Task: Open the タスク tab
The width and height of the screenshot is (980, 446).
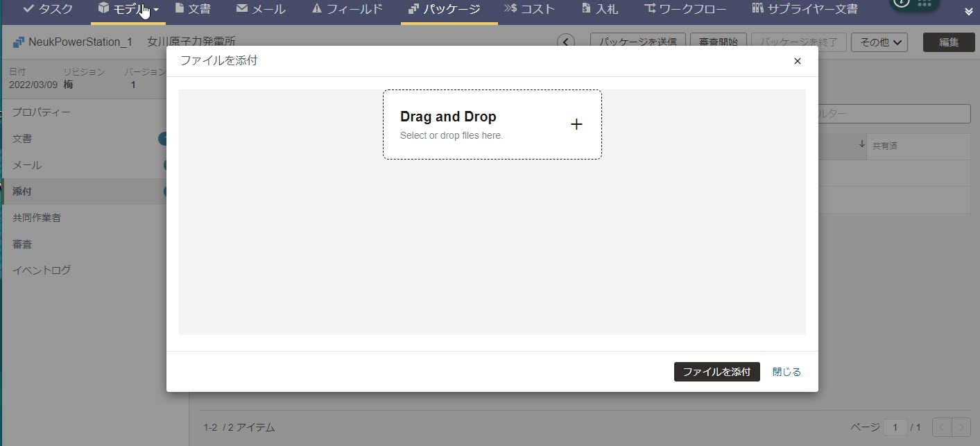Action: tap(48, 9)
